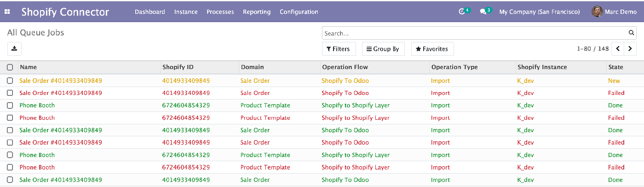Check the New state Sale Order row
Screen dimensions: 644x187
(x=10, y=81)
